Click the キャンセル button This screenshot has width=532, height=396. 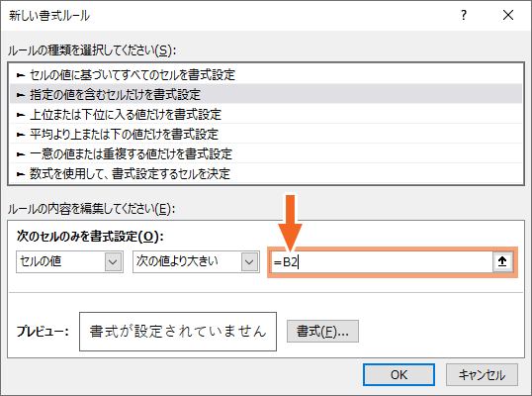coord(482,374)
